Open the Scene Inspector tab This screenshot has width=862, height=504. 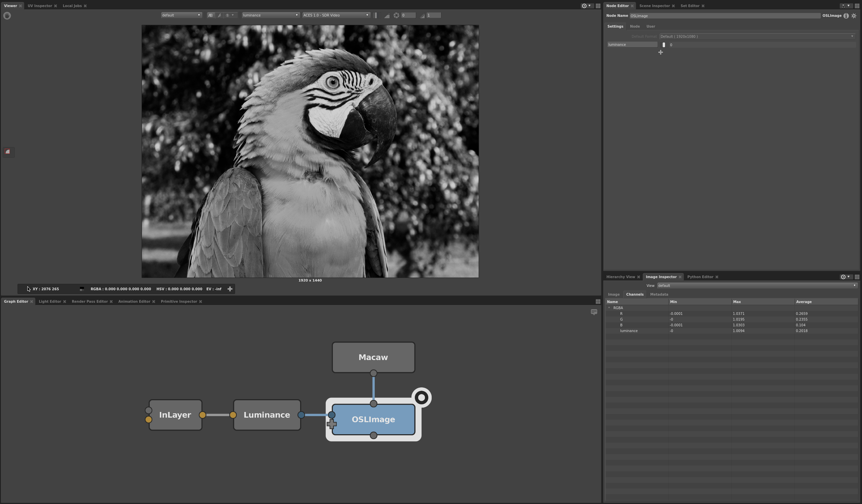(x=654, y=6)
